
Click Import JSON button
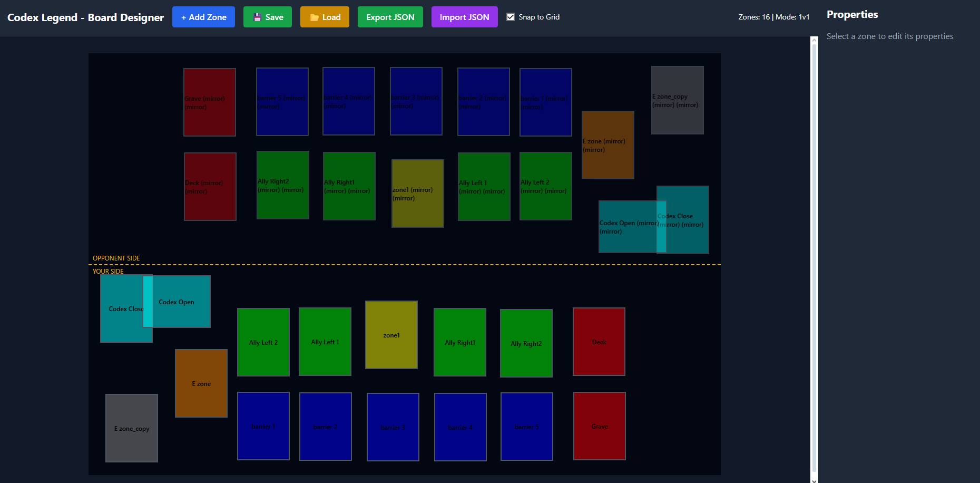465,17
